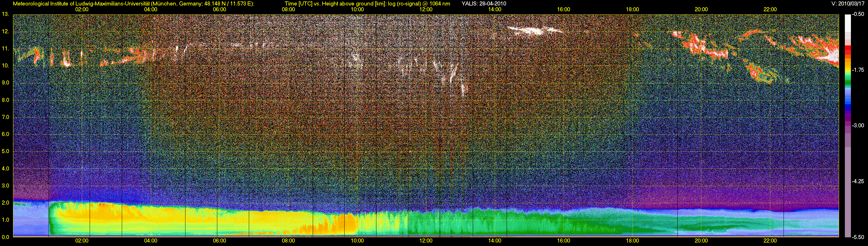Click the 6.0 height axis label
Screen dimensions: 868x246
click(5, 134)
